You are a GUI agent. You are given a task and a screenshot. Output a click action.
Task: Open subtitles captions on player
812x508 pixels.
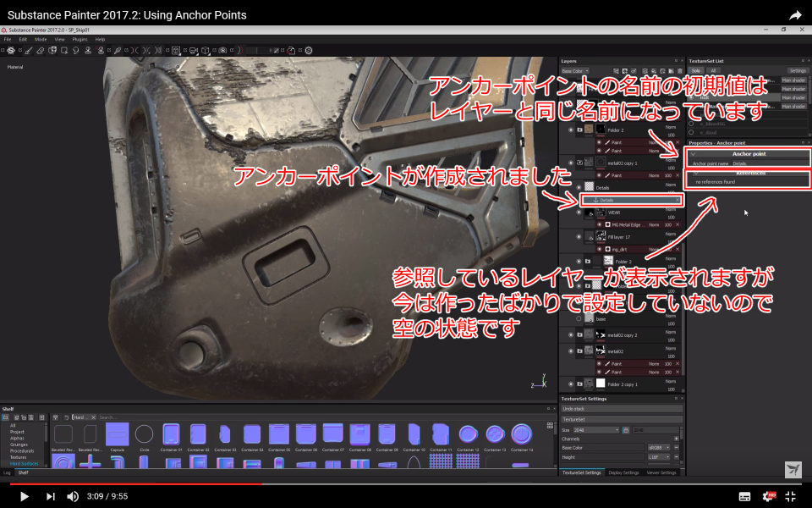[744, 497]
